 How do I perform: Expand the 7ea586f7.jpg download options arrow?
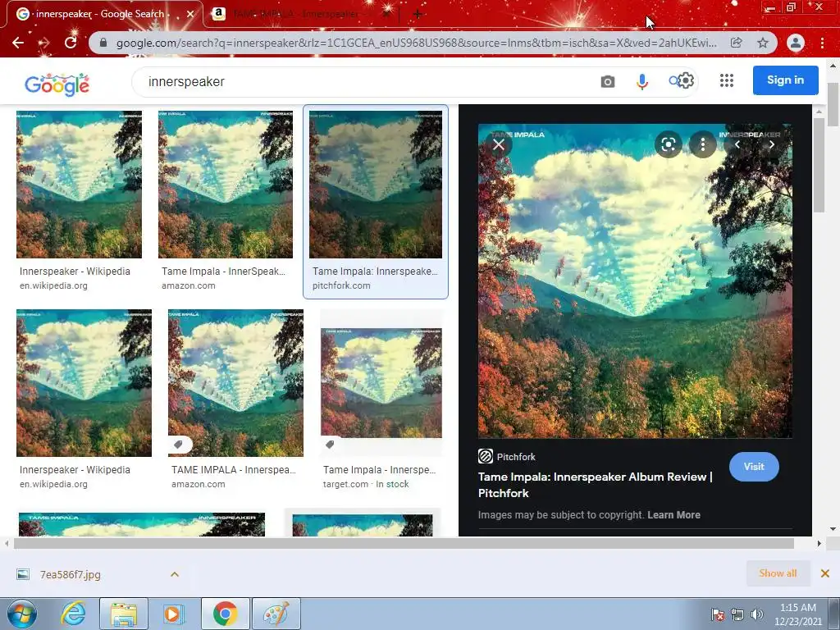coord(175,574)
